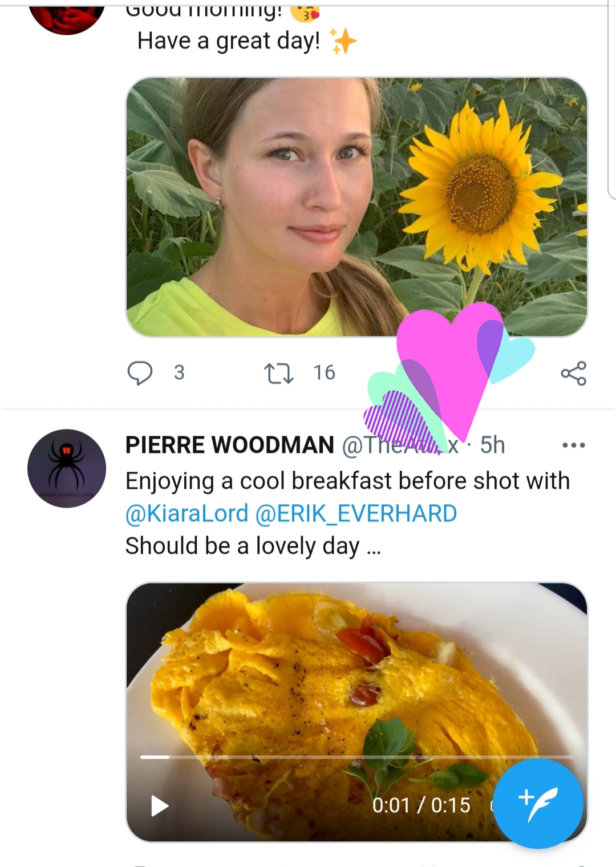Open the @KiaraLord mention
The height and width of the screenshot is (867, 616).
click(187, 513)
